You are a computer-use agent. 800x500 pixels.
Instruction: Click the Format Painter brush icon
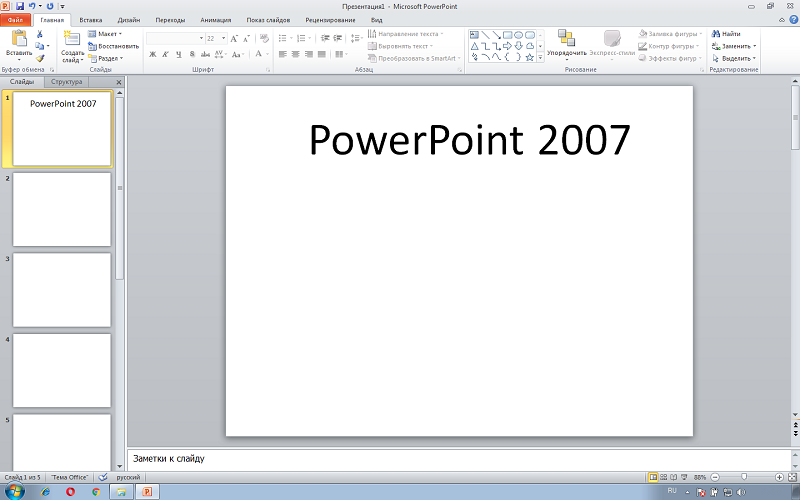40,59
